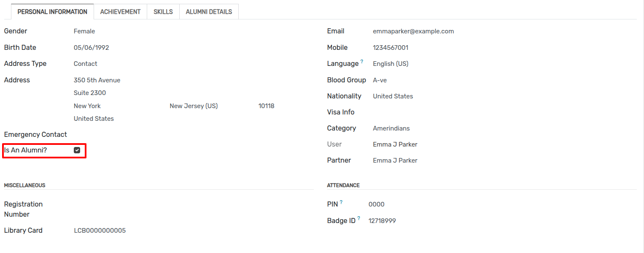Click the Category value Amerindians

[391, 128]
